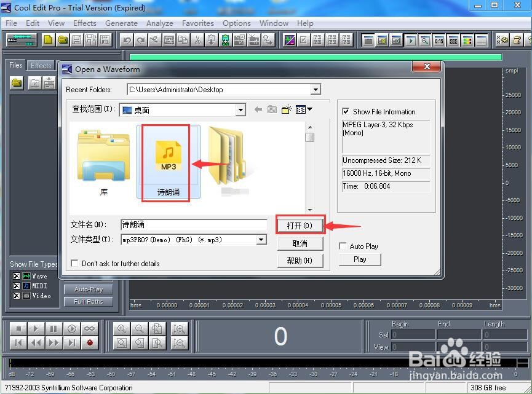Click the 0:15 time display toolbar icon
Image resolution: width=532 pixels, height=394 pixels.
(x=439, y=41)
